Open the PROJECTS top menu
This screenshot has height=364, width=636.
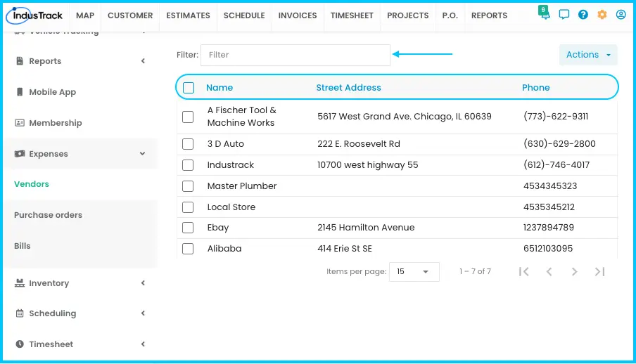(407, 15)
